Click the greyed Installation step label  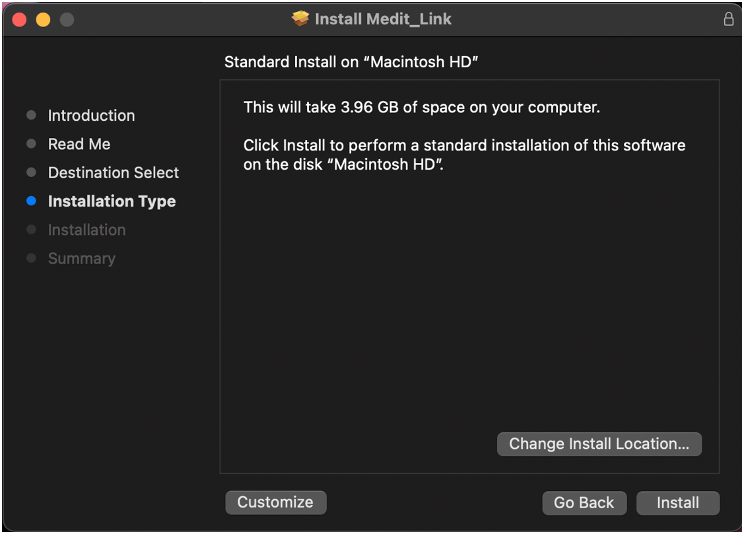tap(87, 230)
